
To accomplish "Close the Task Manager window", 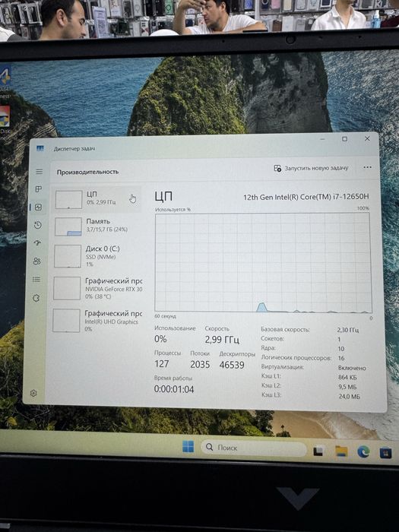I will point(367,138).
